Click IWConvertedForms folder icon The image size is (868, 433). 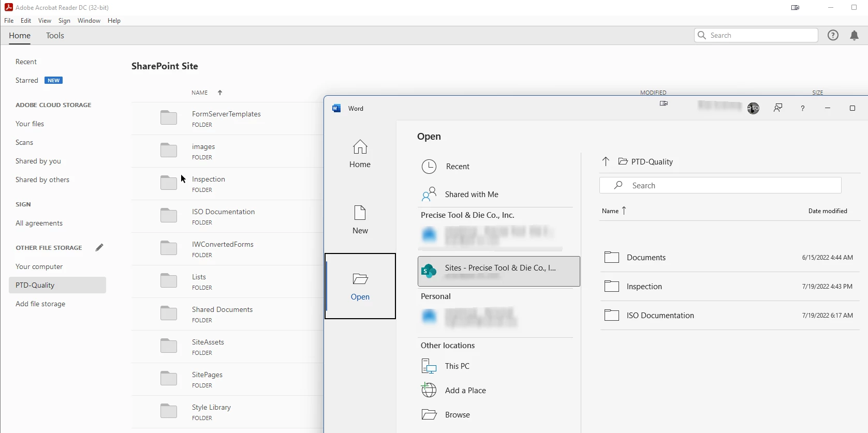pos(169,248)
